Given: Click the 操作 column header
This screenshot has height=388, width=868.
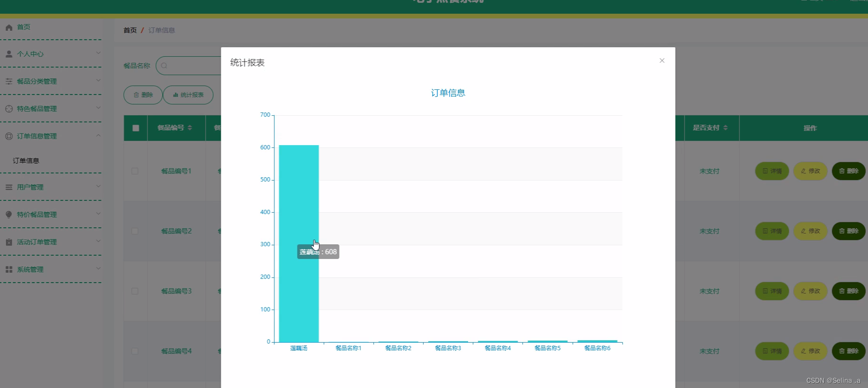Looking at the screenshot, I should tap(810, 128).
